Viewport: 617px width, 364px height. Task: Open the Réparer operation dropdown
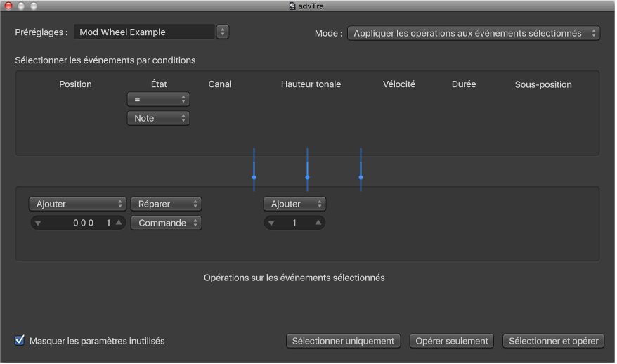(166, 204)
